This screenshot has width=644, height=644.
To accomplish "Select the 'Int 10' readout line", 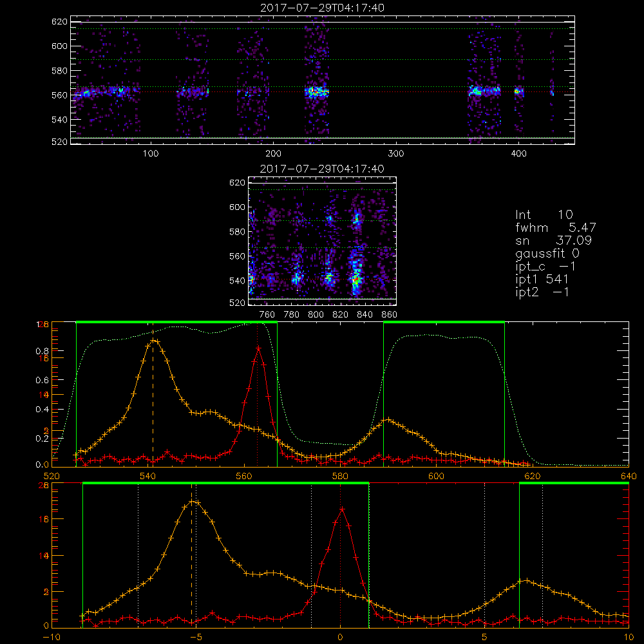I will [544, 214].
